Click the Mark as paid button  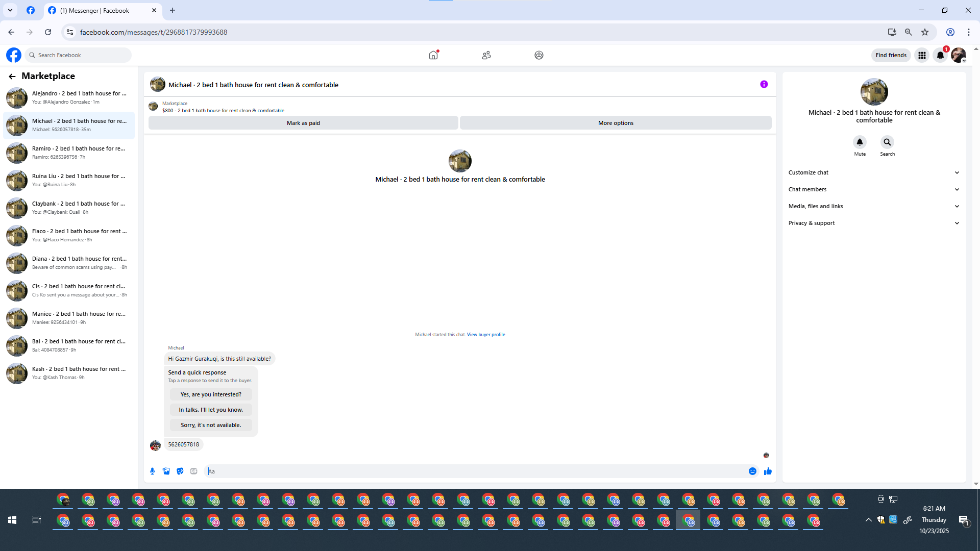(x=303, y=123)
